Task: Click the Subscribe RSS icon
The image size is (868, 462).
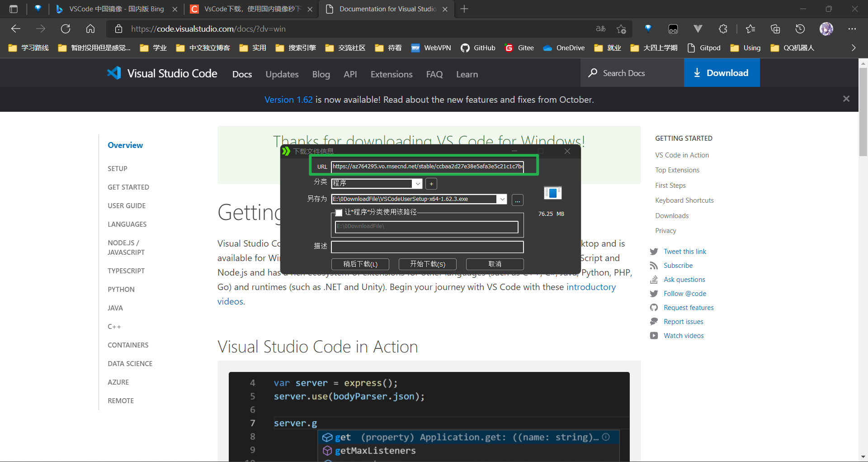Action: click(x=654, y=266)
